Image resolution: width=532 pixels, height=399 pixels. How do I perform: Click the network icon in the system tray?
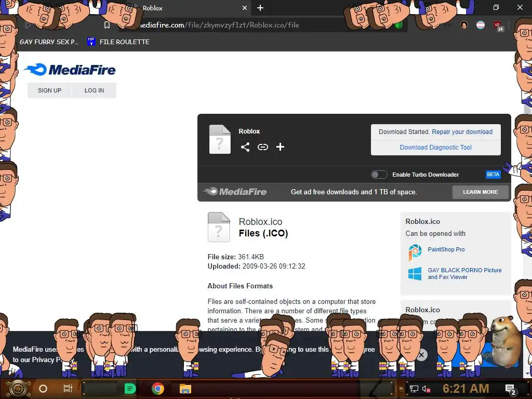[414, 389]
